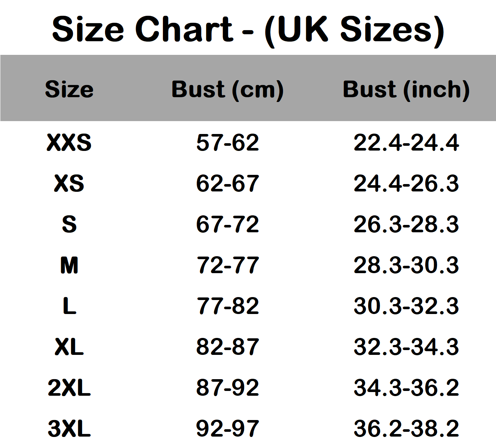The image size is (496, 448).
Task: Click the 32.3-34.3 bust inch value
Action: click(406, 347)
